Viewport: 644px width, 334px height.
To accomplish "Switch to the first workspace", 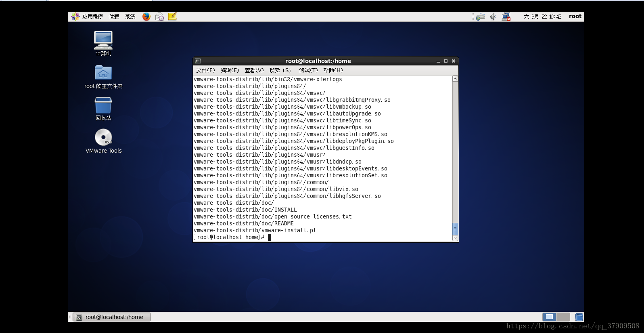I will pyautogui.click(x=549, y=317).
